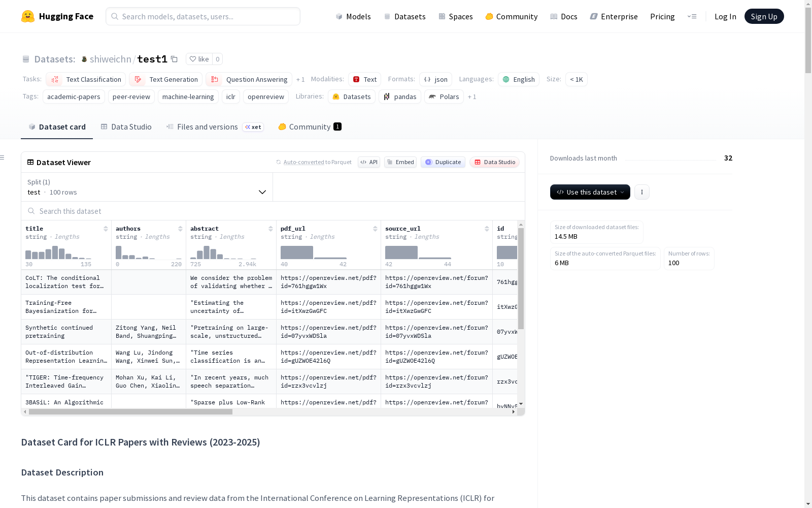
Task: Go to the Pricing page
Action: point(662,16)
